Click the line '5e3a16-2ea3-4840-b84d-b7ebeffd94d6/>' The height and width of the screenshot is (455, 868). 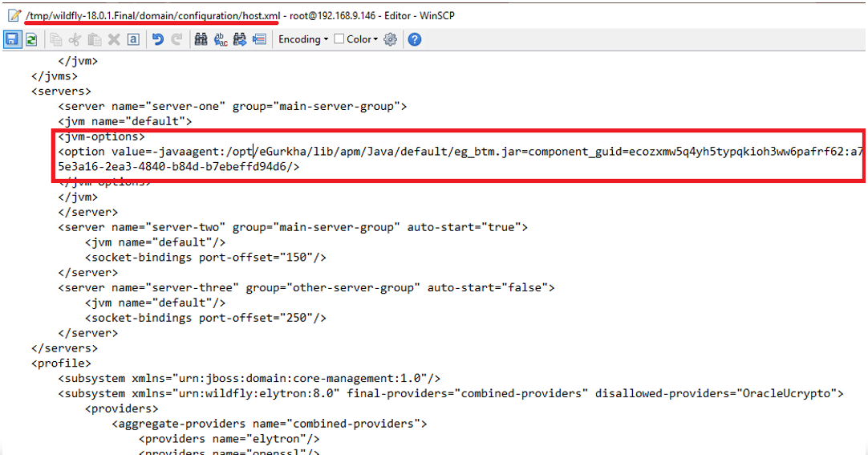pyautogui.click(x=179, y=167)
